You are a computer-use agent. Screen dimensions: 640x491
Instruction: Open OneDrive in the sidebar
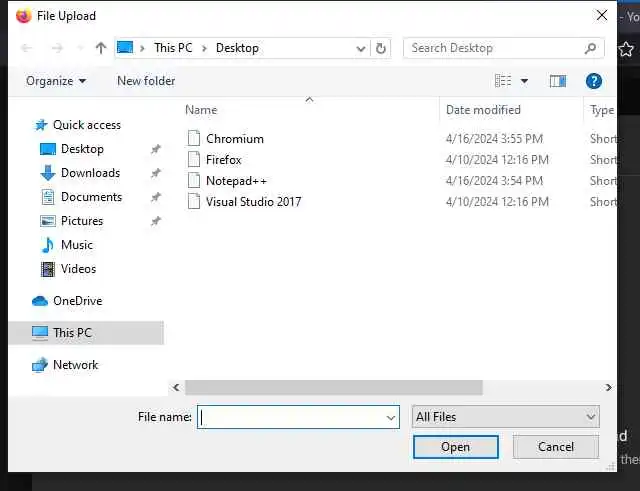coord(78,301)
